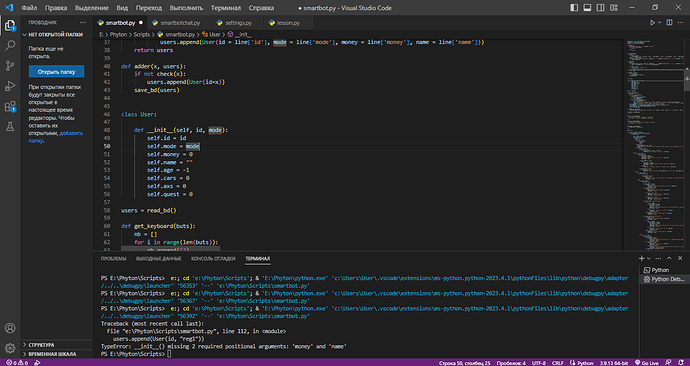The height and width of the screenshot is (366, 690).
Task: Open the Testing flask icon
Action: pyautogui.click(x=10, y=127)
